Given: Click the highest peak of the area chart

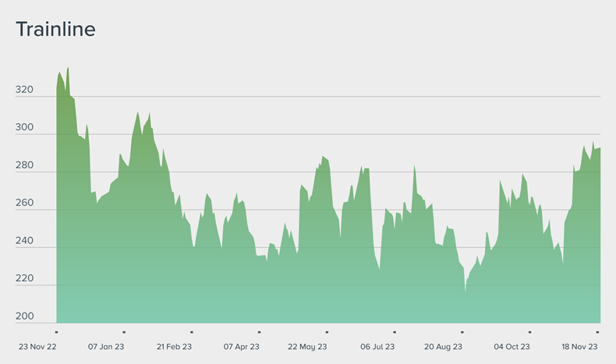Looking at the screenshot, I should coord(68,68).
